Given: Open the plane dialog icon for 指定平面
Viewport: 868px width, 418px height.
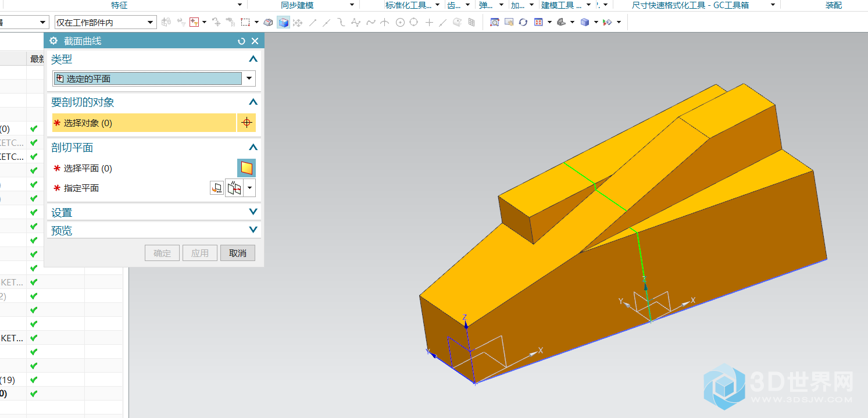Looking at the screenshot, I should [x=217, y=188].
